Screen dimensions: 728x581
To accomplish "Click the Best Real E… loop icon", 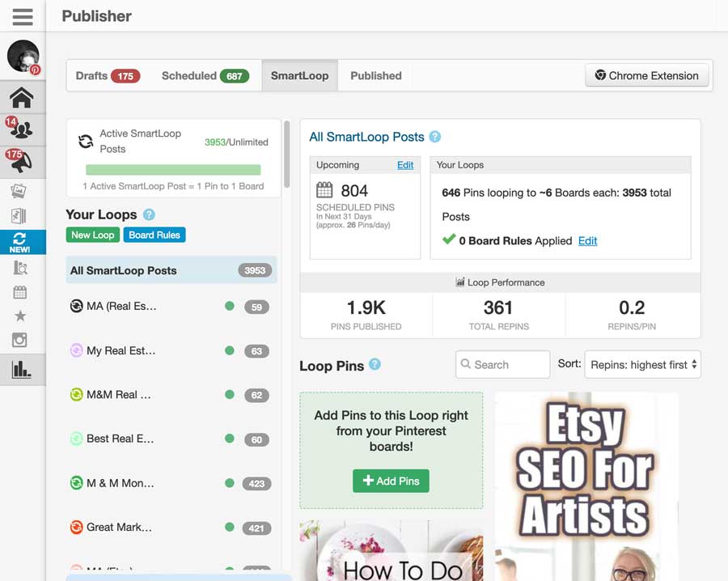I will [76, 439].
